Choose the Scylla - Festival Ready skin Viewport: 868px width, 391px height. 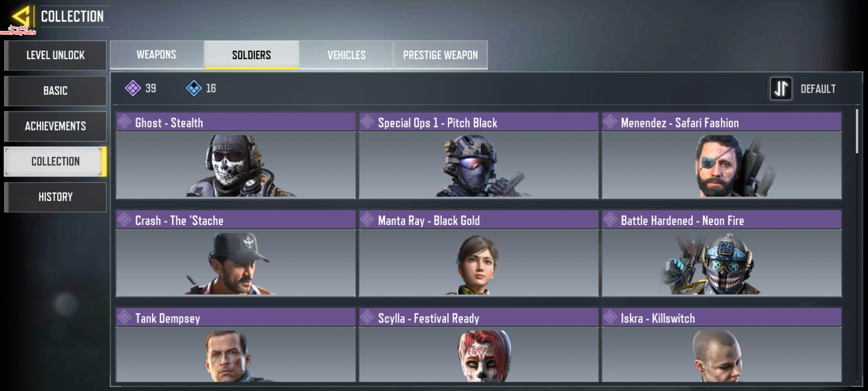478,345
